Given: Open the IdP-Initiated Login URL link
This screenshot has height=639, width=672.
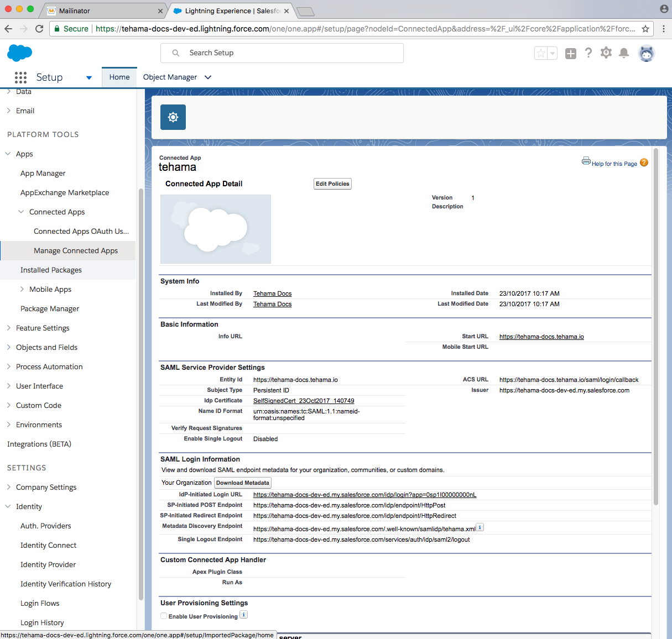Looking at the screenshot, I should pos(364,495).
